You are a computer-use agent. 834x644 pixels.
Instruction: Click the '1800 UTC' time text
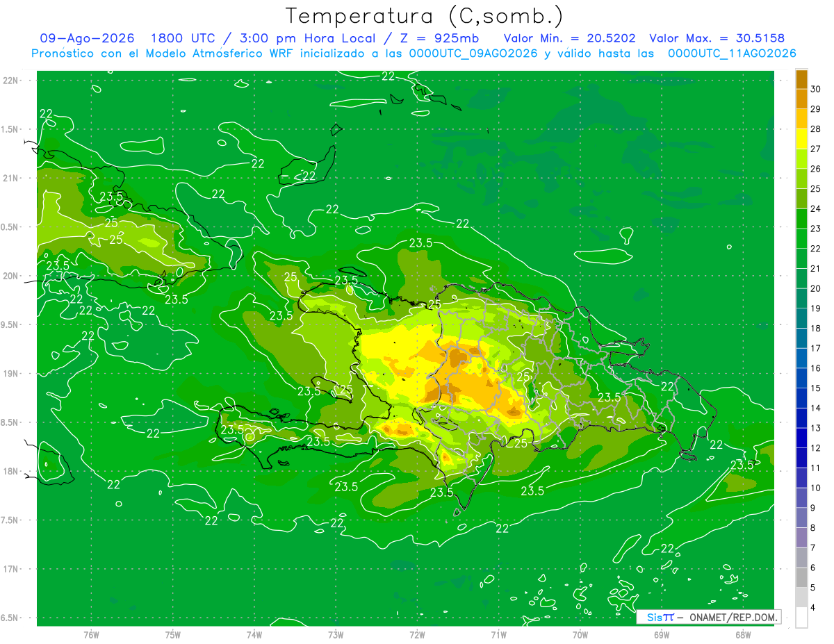click(183, 39)
